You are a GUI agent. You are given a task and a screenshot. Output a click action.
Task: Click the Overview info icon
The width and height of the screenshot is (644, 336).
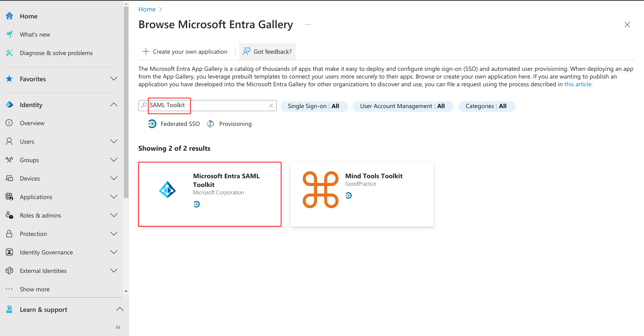(9, 123)
